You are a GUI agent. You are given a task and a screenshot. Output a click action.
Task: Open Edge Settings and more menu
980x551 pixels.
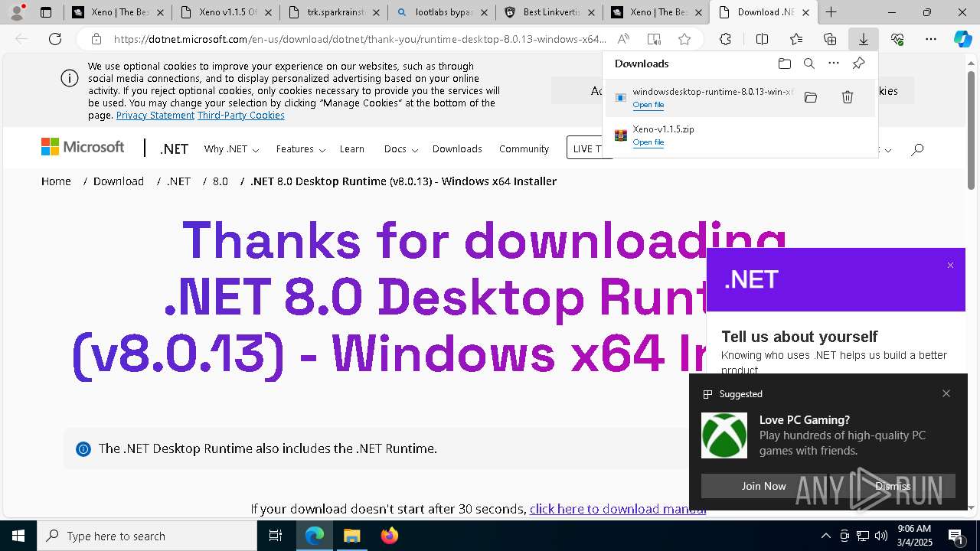click(x=931, y=39)
